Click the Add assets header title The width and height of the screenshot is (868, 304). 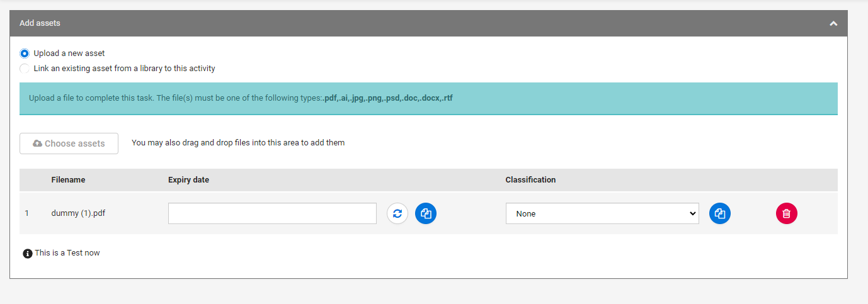point(40,23)
